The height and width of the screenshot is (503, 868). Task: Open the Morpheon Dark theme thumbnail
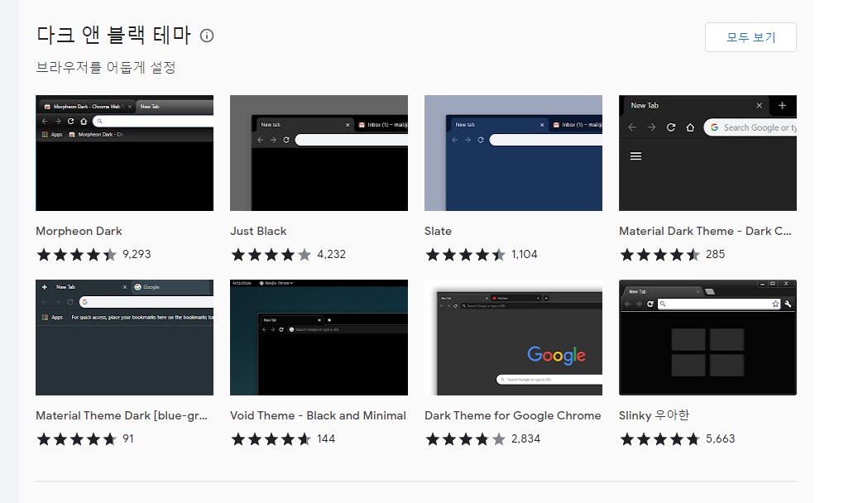(x=125, y=153)
